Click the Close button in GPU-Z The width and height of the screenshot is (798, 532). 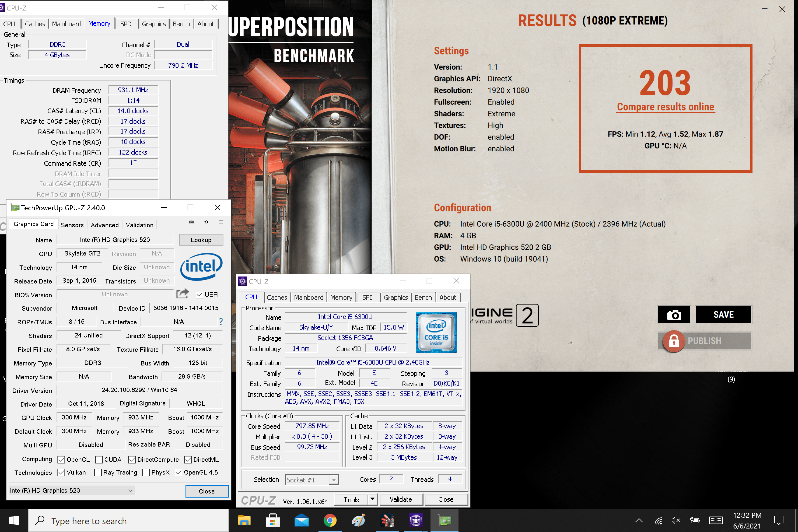(206, 491)
